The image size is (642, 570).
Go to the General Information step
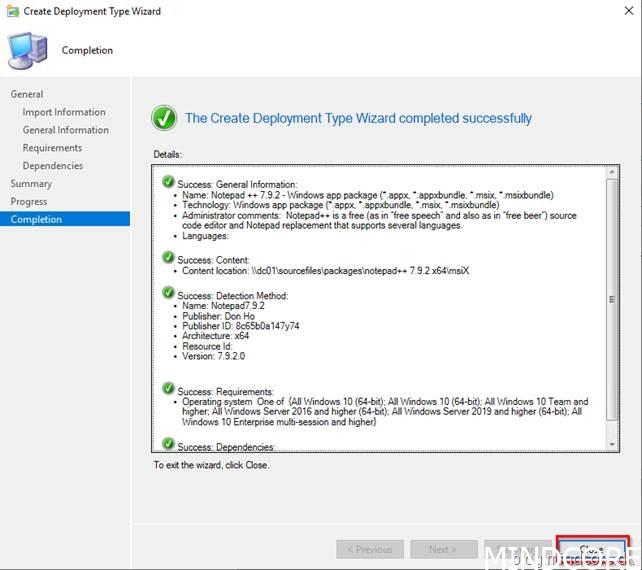point(66,130)
